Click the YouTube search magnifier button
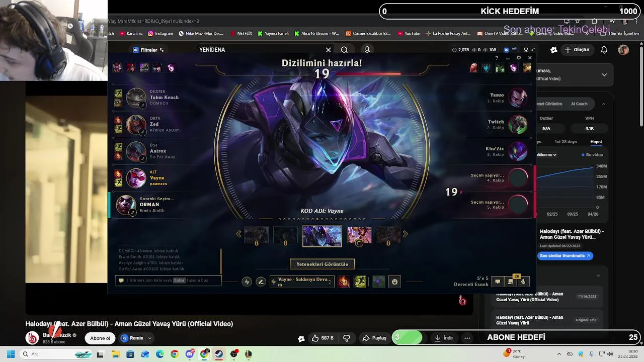The image size is (644, 362). [x=344, y=50]
